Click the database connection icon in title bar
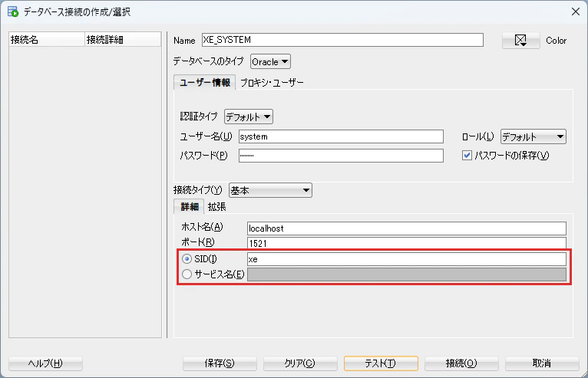 [13, 12]
